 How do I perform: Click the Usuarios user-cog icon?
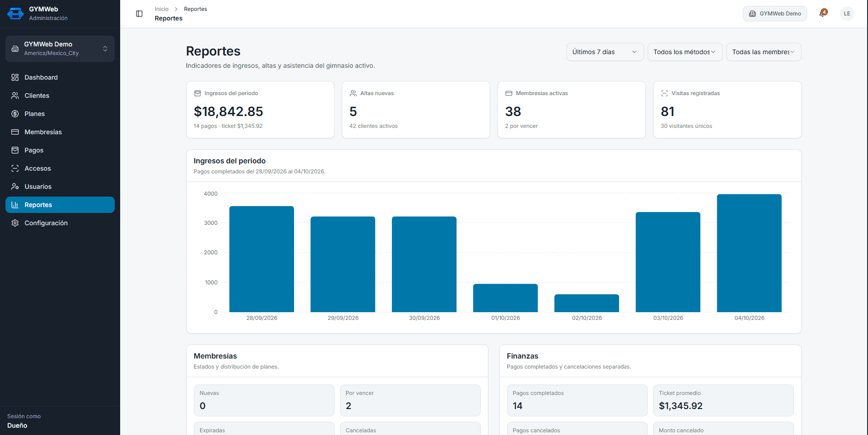click(15, 187)
